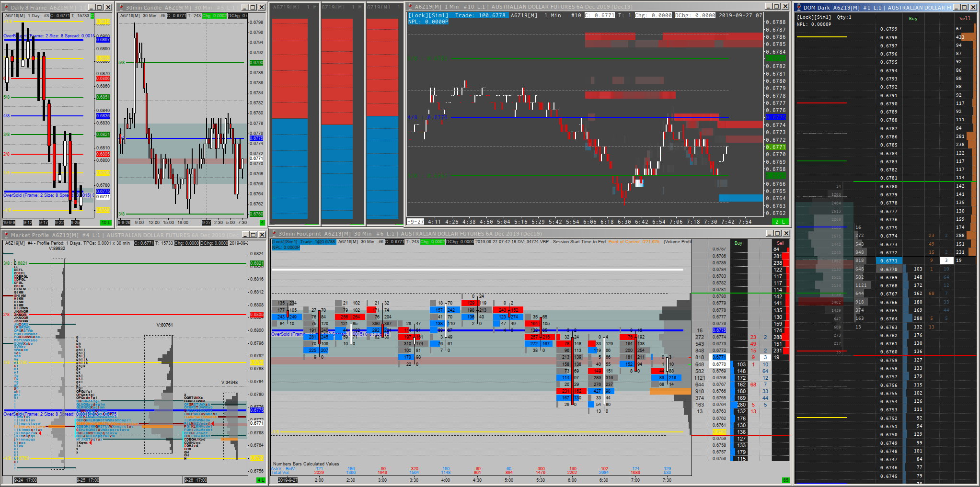Click the Point of Control text in Footprint header
Image resolution: width=980 pixels, height=487 pixels.
pyautogui.click(x=634, y=242)
